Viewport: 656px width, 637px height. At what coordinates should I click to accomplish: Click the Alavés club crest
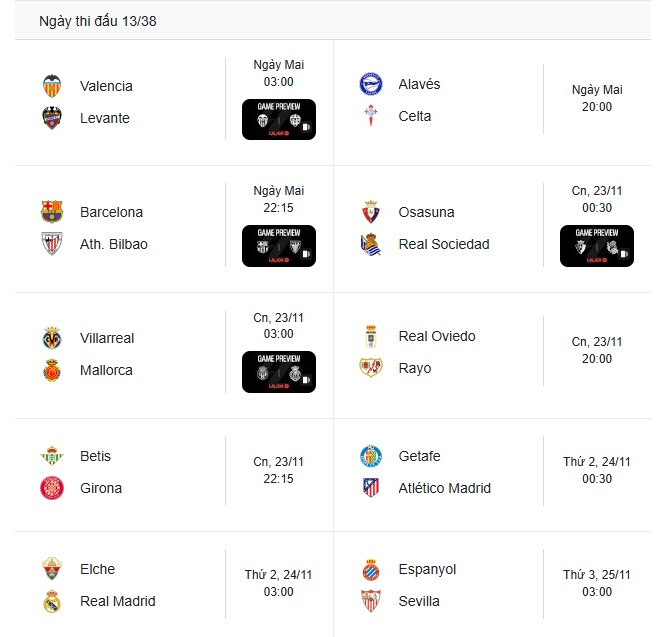pyautogui.click(x=371, y=84)
